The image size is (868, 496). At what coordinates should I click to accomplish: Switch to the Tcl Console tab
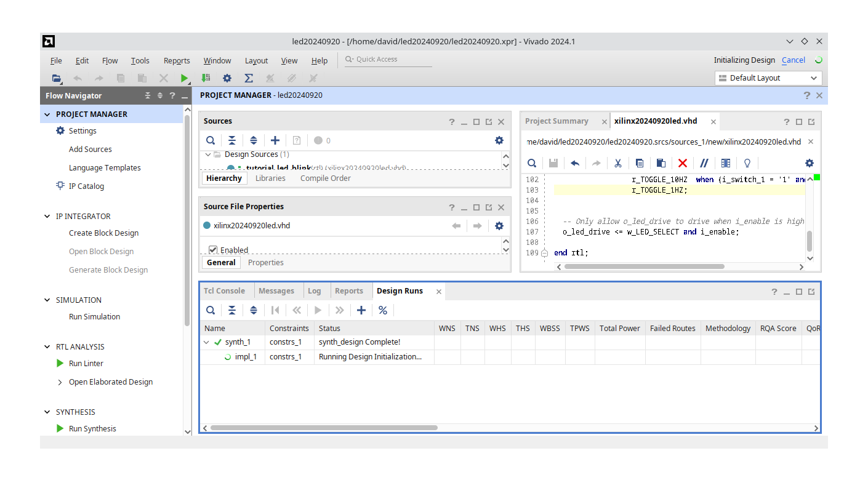pos(225,290)
